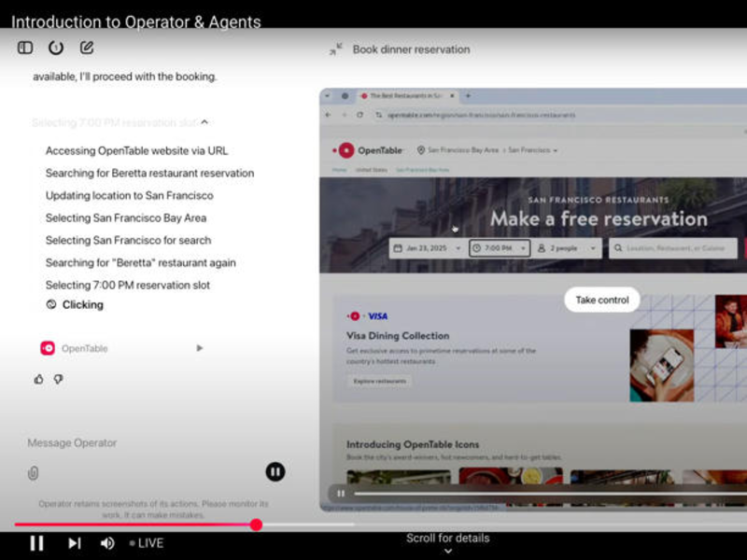Pause the Operator task with round button
Viewport: 747px width, 560px height.
point(275,472)
